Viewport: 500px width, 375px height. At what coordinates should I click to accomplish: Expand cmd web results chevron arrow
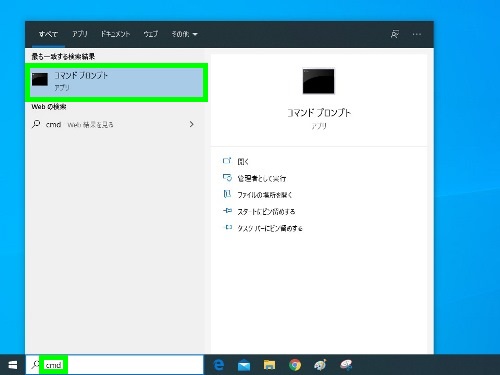point(191,124)
